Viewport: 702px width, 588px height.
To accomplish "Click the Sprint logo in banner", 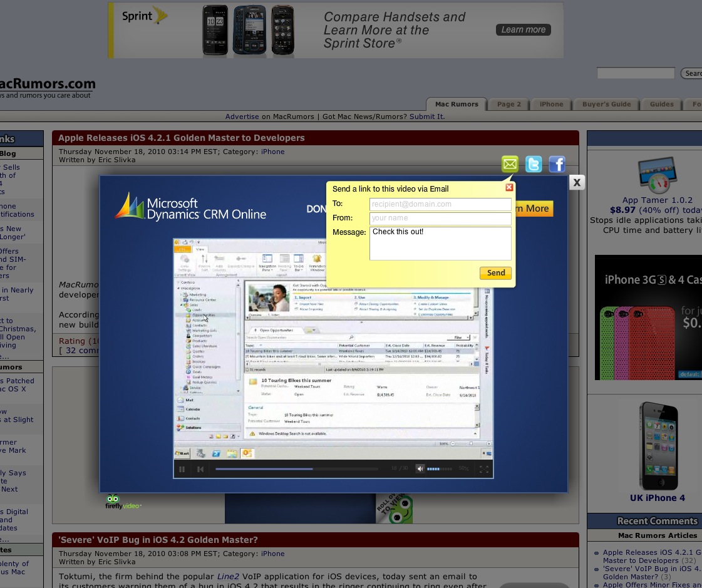I will point(144,16).
